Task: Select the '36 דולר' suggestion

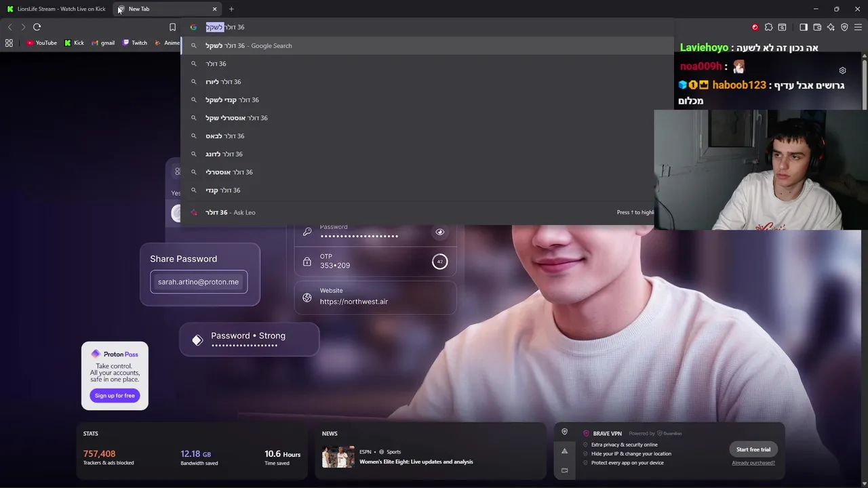Action: [427, 64]
